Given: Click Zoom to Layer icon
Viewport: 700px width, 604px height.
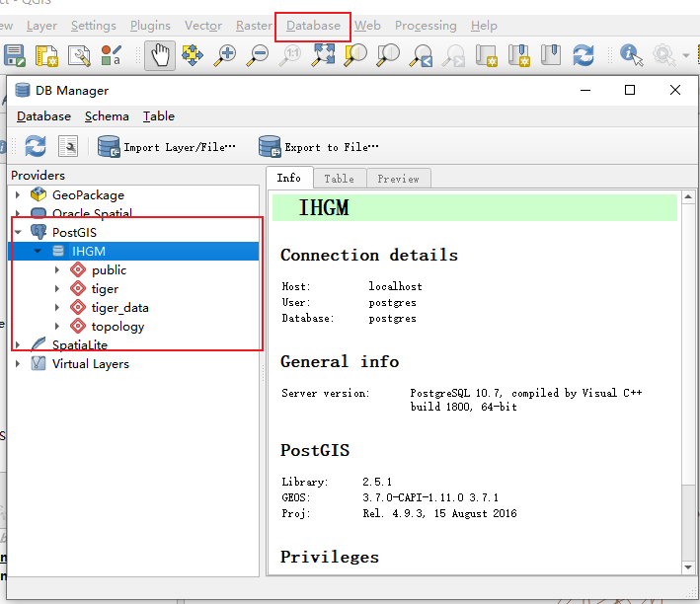Looking at the screenshot, I should click(x=388, y=55).
